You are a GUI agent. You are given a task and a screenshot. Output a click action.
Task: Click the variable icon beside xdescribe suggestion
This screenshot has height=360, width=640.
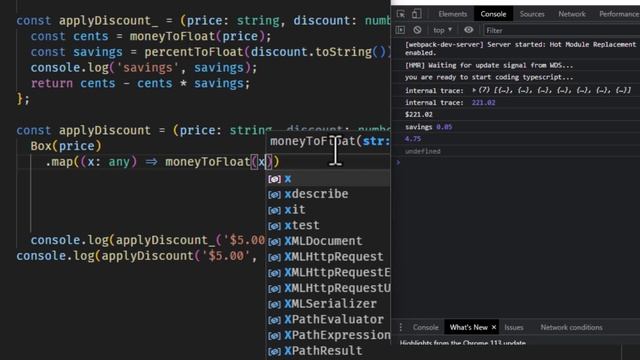[x=274, y=195]
